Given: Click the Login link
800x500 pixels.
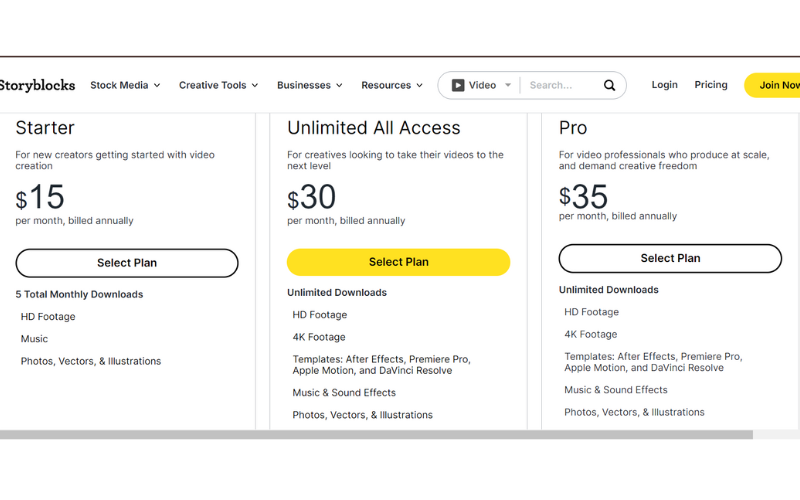Looking at the screenshot, I should 664,85.
